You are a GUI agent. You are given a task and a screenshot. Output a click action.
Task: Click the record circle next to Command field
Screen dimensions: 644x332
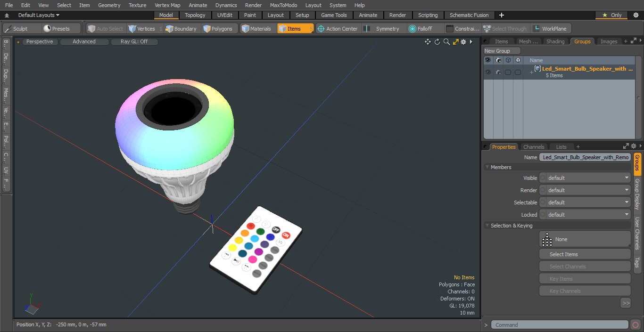tap(635, 324)
